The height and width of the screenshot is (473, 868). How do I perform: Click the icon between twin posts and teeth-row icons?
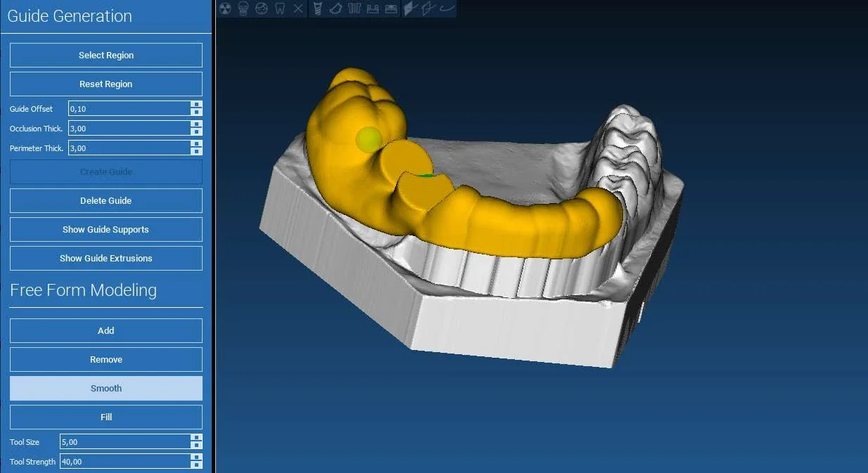click(x=373, y=8)
